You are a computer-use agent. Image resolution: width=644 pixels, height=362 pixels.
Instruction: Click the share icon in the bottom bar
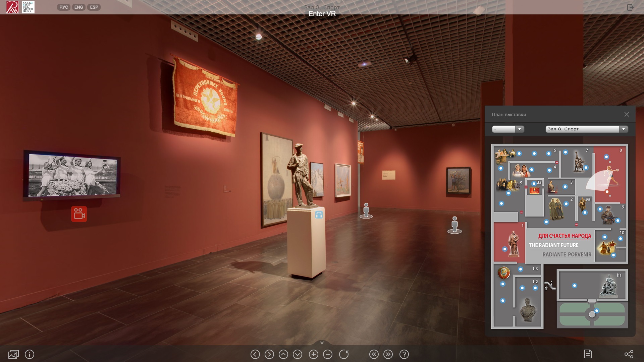coord(629,354)
